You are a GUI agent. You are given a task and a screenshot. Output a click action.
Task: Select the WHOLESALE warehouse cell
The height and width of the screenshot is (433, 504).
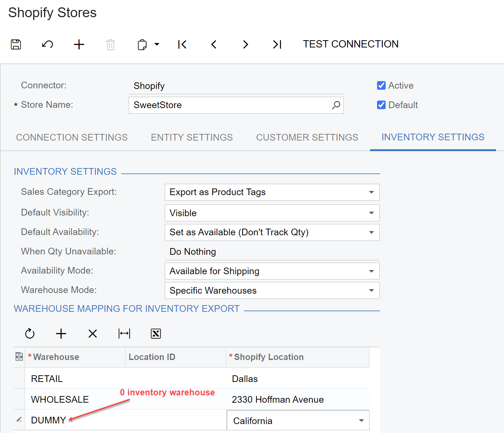[x=75, y=399]
